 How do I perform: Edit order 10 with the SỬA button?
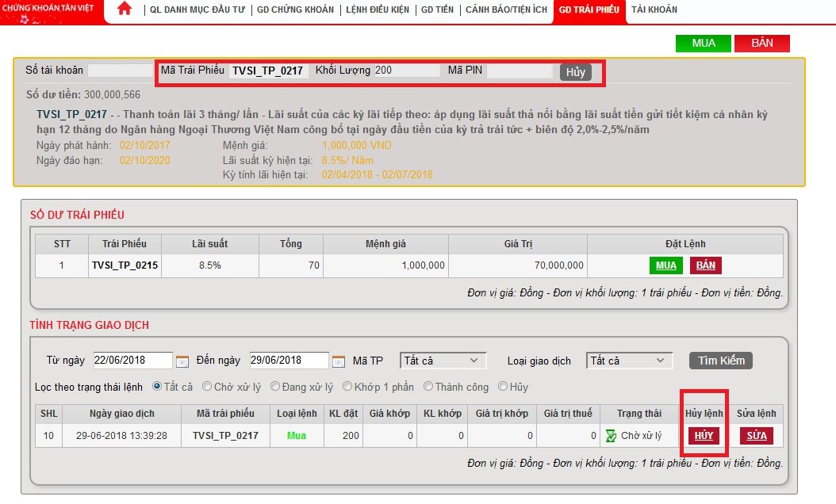(757, 436)
